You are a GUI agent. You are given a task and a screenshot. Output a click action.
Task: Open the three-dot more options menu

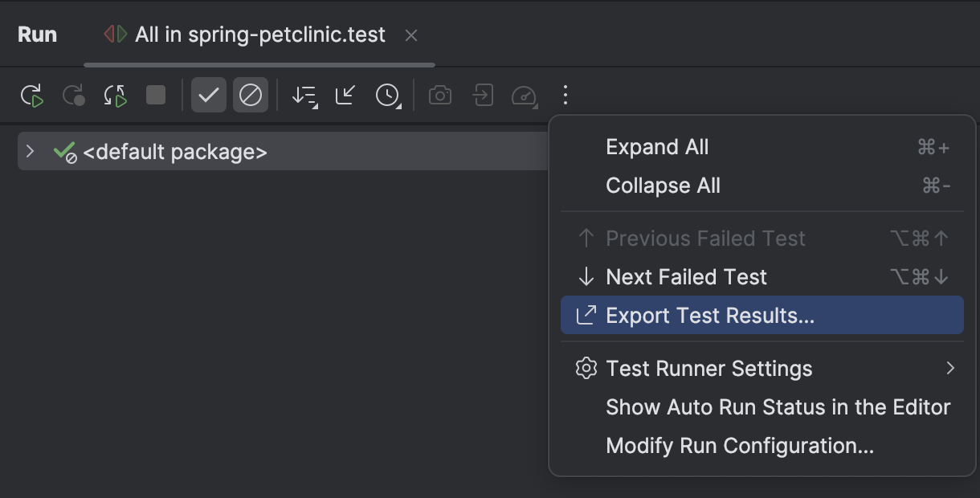pyautogui.click(x=566, y=95)
